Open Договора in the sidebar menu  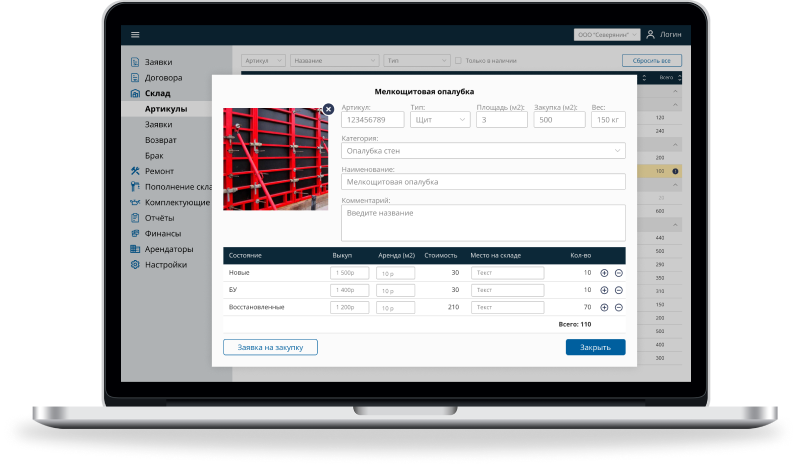(x=163, y=77)
